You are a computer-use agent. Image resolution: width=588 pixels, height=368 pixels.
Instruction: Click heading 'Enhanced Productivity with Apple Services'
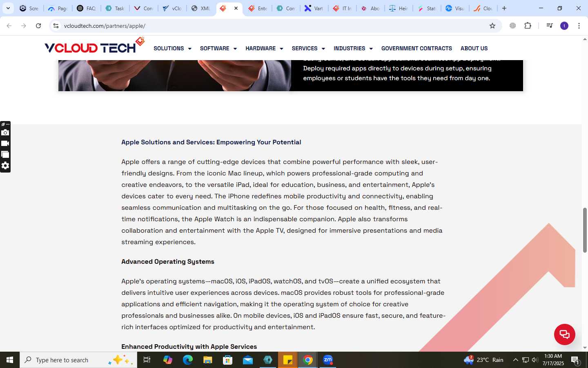[189, 347]
